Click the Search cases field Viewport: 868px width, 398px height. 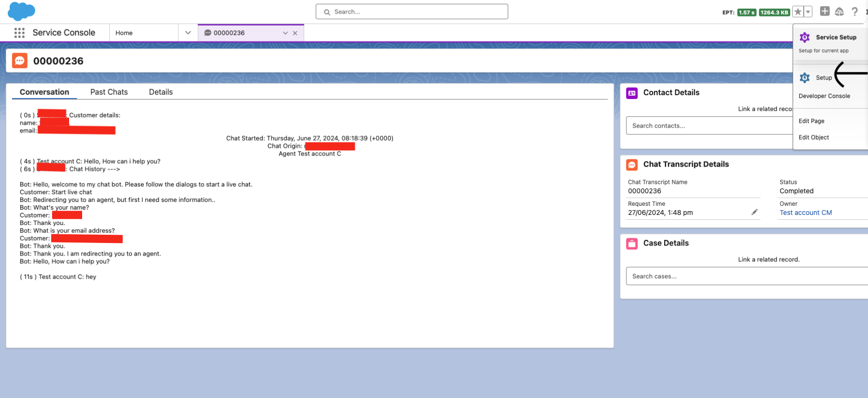pyautogui.click(x=747, y=276)
